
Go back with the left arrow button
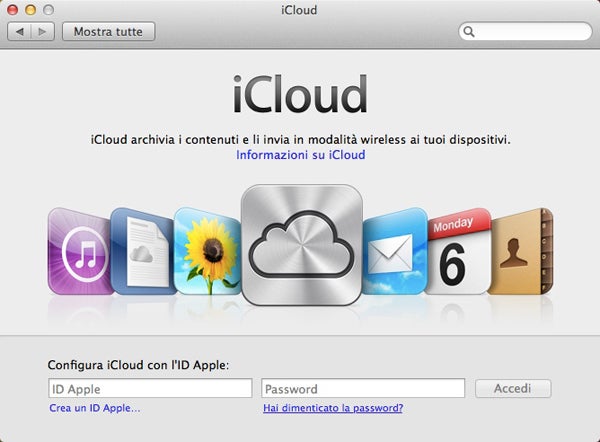19,31
